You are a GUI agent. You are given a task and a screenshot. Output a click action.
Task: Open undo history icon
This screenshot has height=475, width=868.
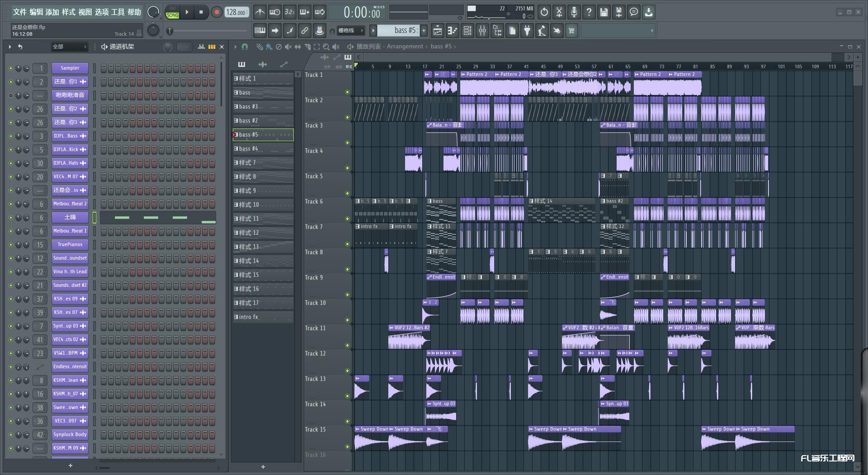click(x=544, y=12)
